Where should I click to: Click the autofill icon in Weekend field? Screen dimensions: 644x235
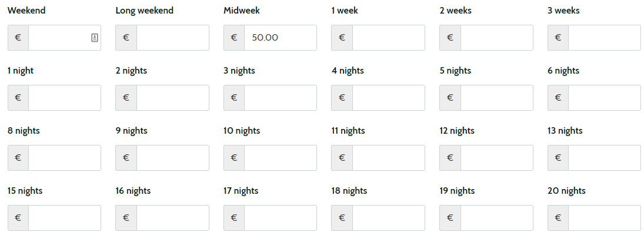(95, 38)
